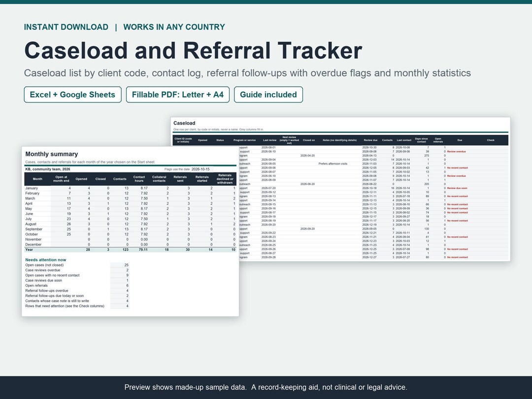Click the 'Review due soon' flag
This screenshot has width=532, height=399.
pos(457,188)
